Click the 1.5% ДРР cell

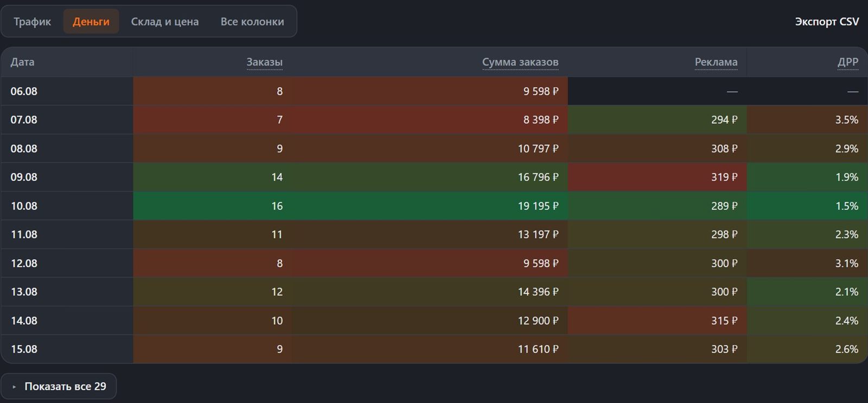(x=807, y=206)
